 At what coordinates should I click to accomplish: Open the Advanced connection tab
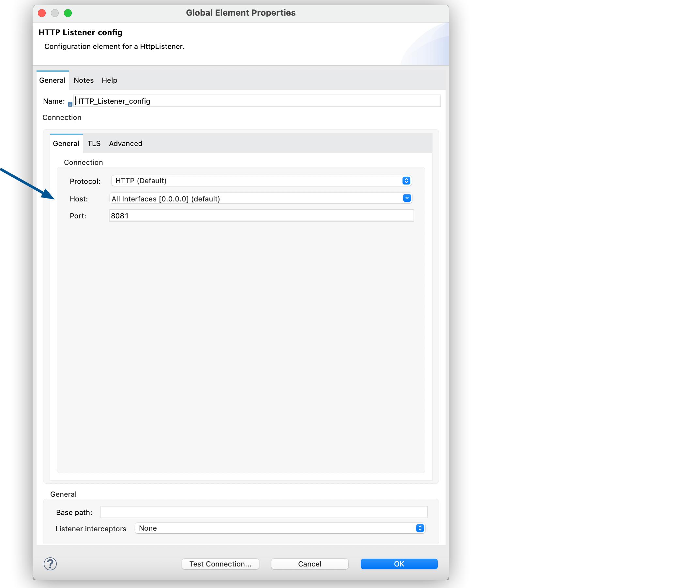[126, 143]
